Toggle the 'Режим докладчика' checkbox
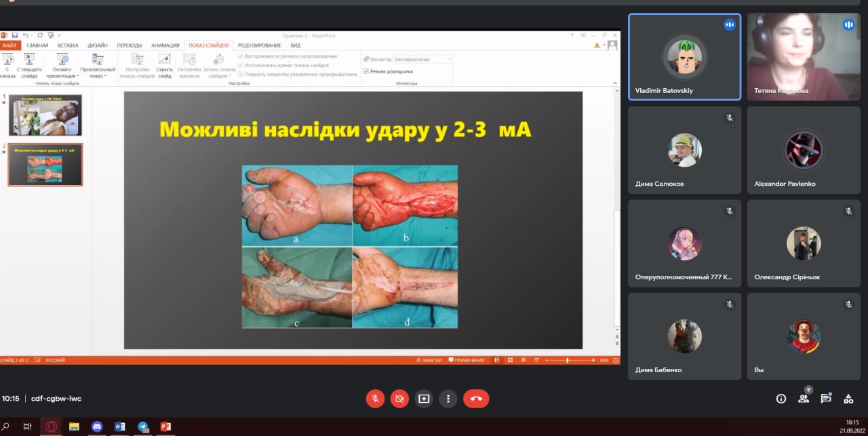Screen dimensions: 868x436 tap(366, 71)
